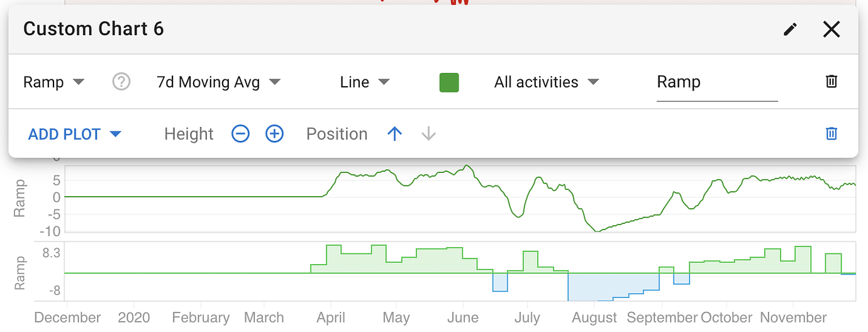Change the Line plot type dropdown
The width and height of the screenshot is (868, 332).
[365, 82]
